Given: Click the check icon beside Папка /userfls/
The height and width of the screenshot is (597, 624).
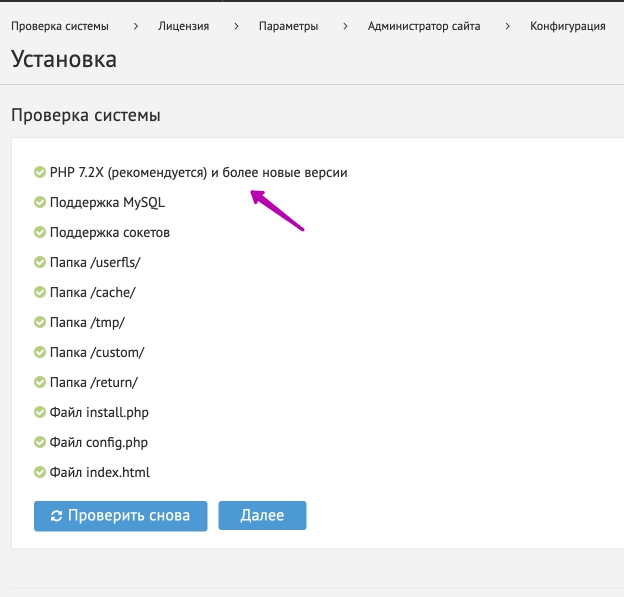Looking at the screenshot, I should 40,263.
